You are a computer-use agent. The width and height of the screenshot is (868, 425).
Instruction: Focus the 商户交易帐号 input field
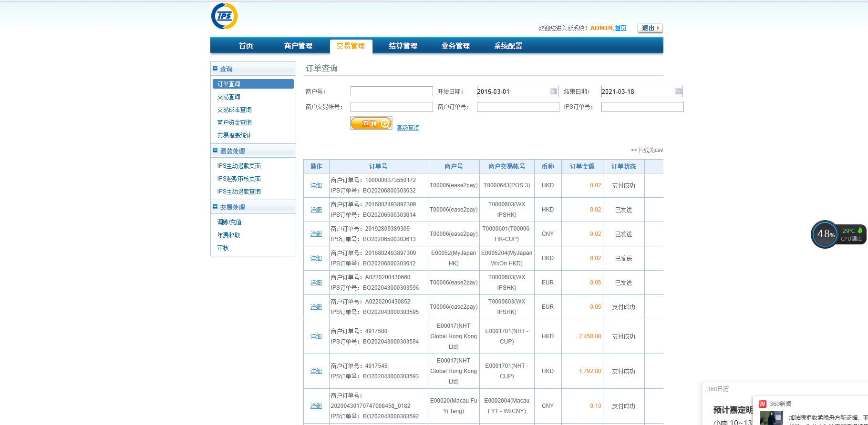pos(392,107)
